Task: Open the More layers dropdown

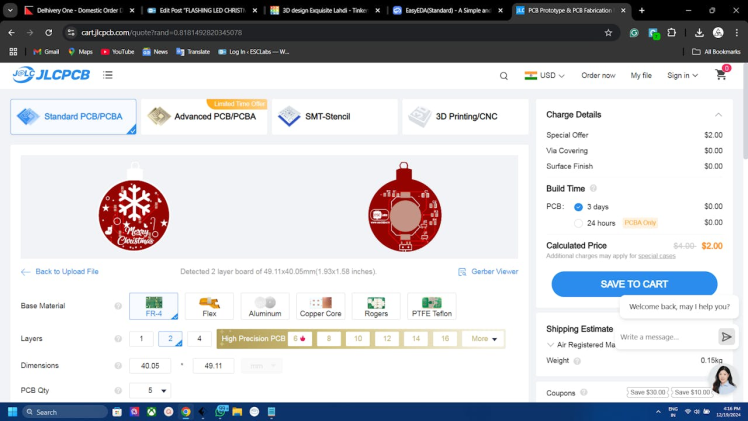Action: coord(483,339)
